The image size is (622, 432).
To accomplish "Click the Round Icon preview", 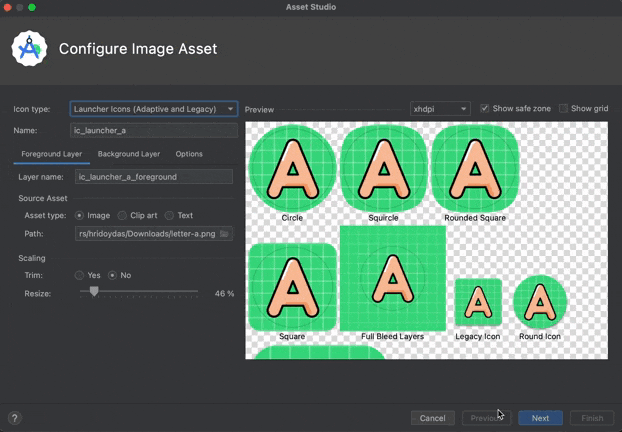I will coord(540,301).
